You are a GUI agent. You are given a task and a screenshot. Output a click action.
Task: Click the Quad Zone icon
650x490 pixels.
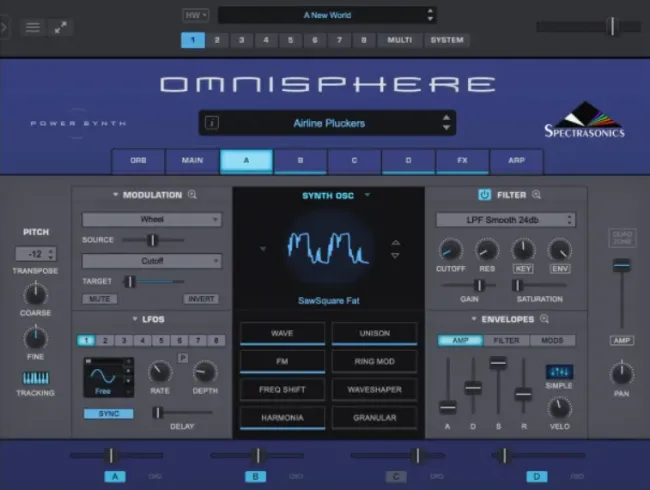coord(622,238)
